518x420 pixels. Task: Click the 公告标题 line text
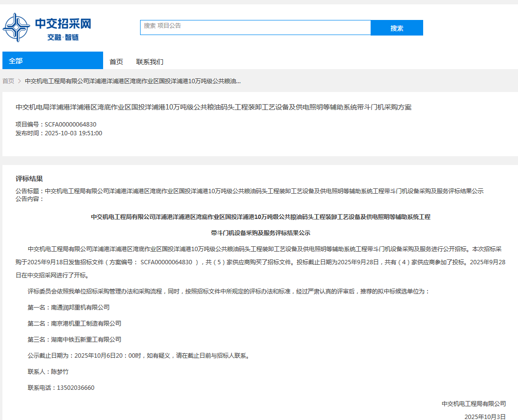[x=250, y=191]
